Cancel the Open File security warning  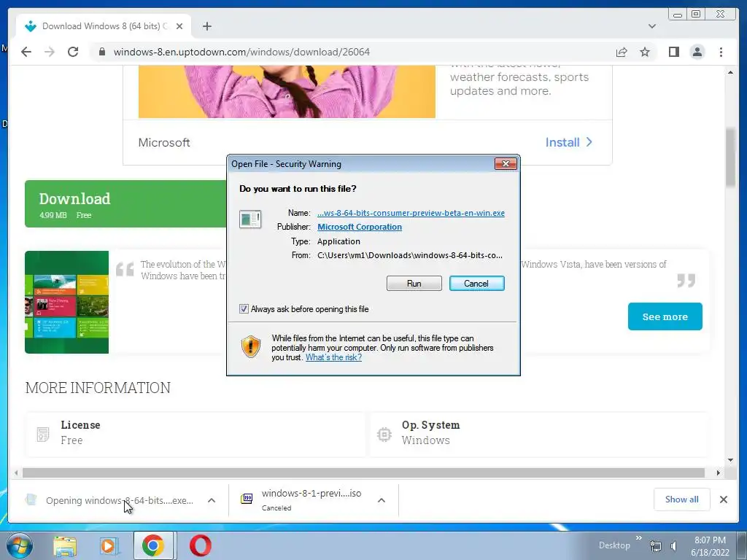(476, 284)
